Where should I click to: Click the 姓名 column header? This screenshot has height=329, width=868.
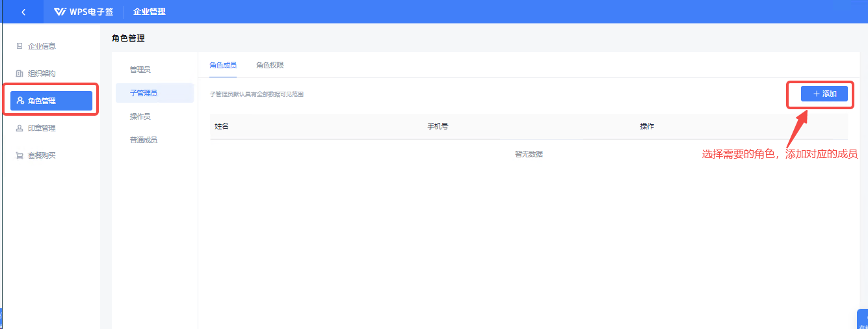(222, 126)
